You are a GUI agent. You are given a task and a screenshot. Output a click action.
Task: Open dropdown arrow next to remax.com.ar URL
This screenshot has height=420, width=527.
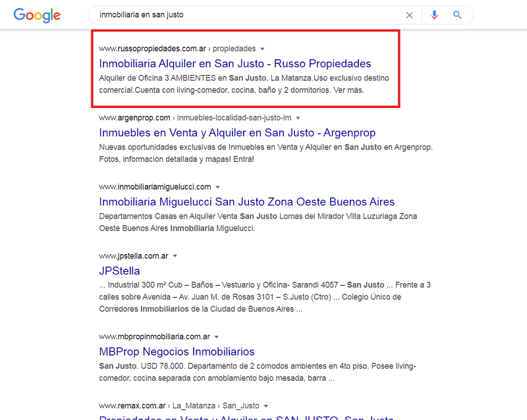coord(266,406)
